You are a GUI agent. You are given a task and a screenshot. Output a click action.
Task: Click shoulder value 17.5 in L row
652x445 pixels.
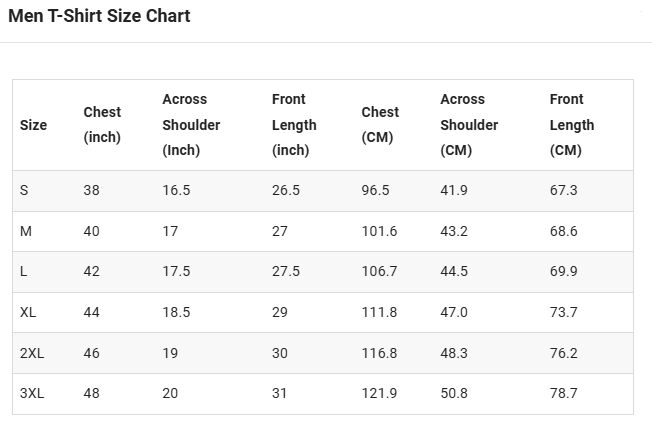(x=176, y=272)
